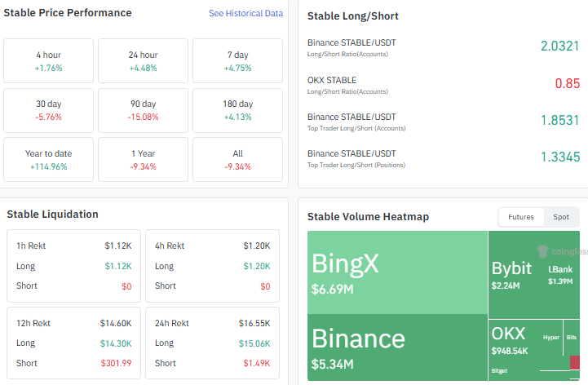This screenshot has height=385, width=588.
Task: Select the 90 day performance card
Action: tap(143, 110)
